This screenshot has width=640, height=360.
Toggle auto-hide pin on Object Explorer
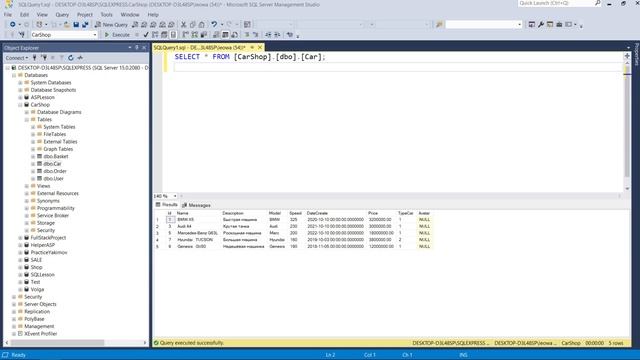[x=137, y=48]
